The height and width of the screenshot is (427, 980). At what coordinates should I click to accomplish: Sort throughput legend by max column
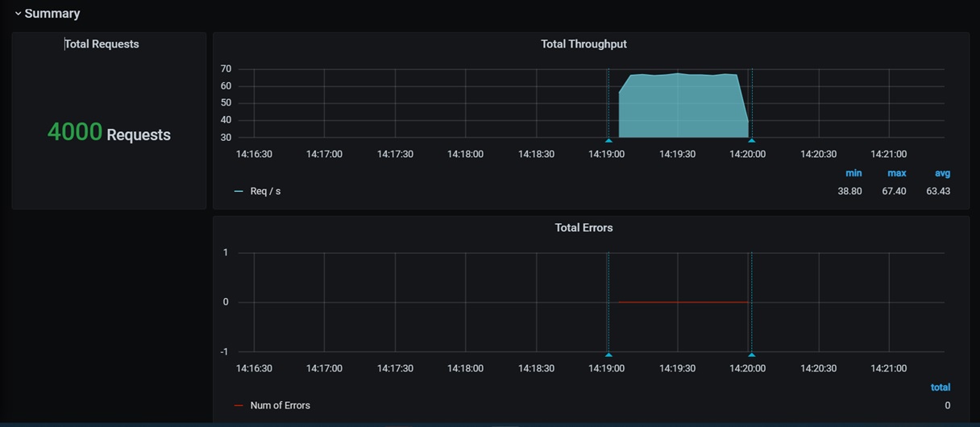[896, 173]
